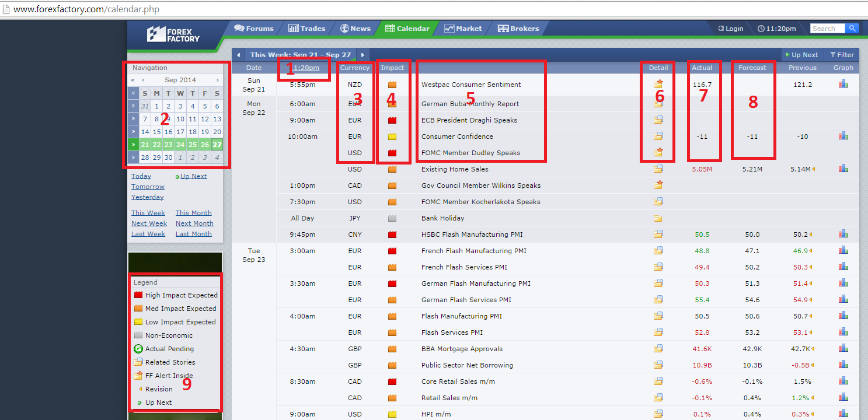Viewport: 868px width, 420px height.
Task: Select day 30 in the mini calendar
Action: pos(168,157)
